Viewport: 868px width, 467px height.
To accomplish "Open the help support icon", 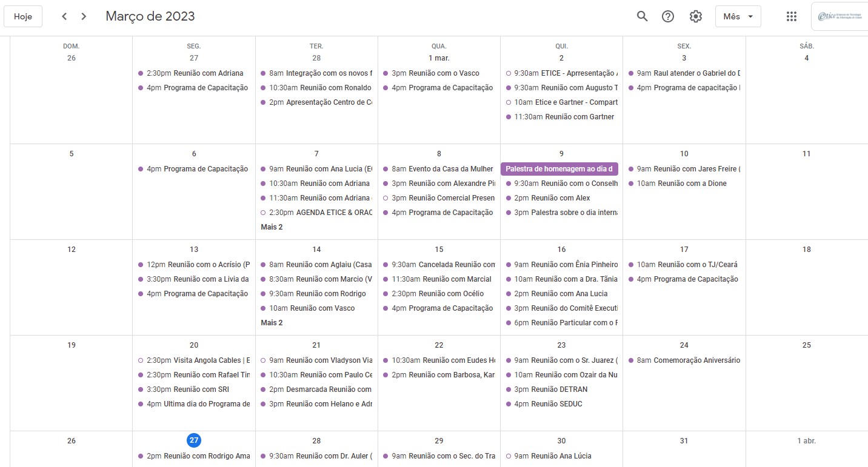I will 668,16.
